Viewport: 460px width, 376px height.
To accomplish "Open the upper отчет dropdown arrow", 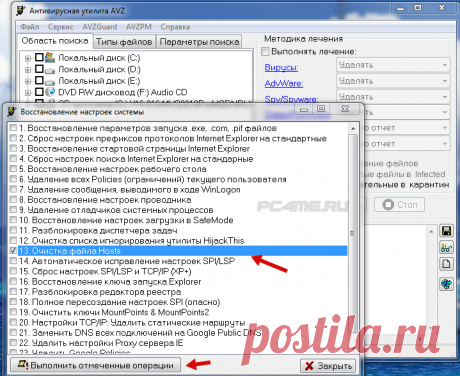I will 445,128.
